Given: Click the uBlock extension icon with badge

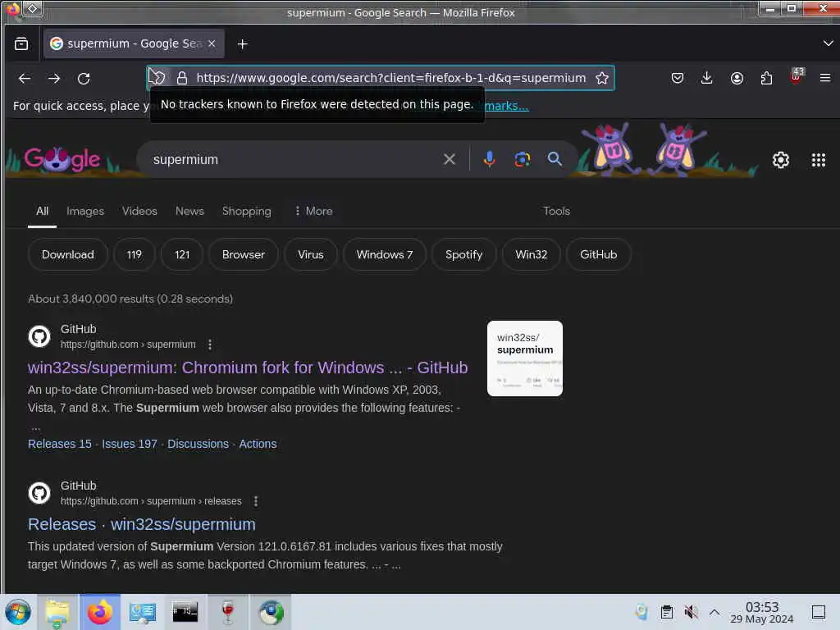Looking at the screenshot, I should (x=796, y=76).
